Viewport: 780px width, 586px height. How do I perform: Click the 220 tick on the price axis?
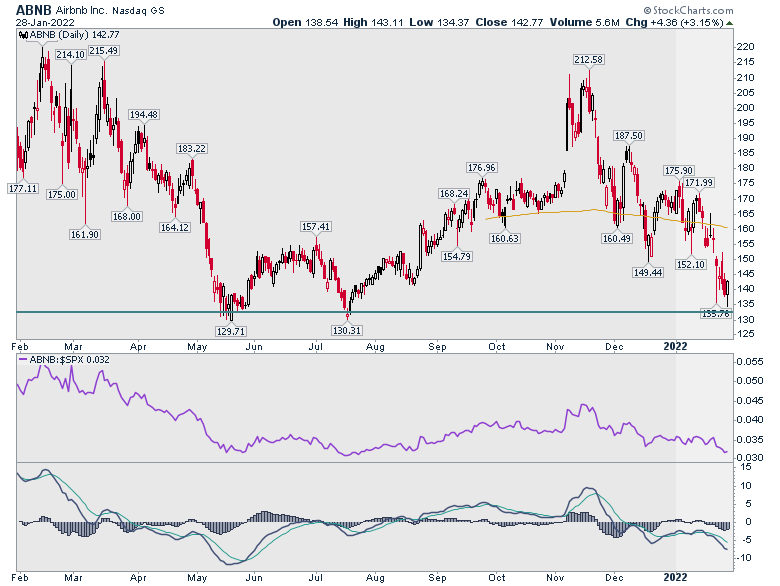[x=747, y=47]
